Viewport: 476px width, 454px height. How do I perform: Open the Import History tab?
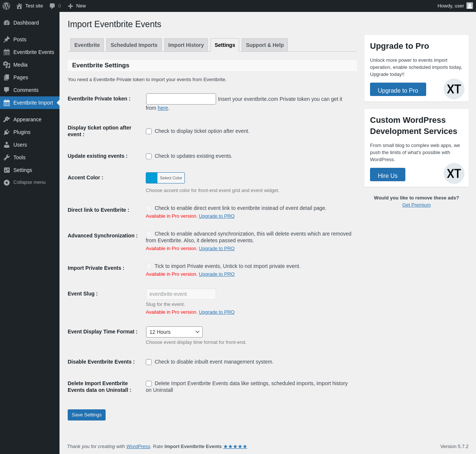(186, 45)
